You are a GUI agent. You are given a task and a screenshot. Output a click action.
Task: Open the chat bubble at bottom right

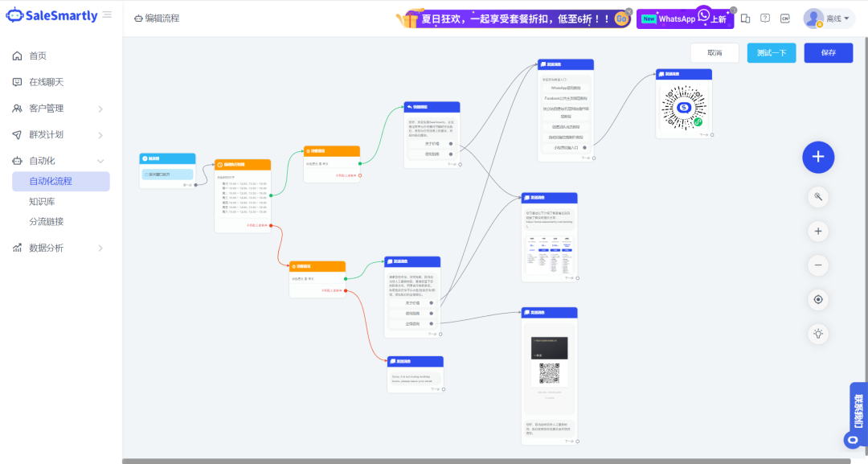coord(853,440)
